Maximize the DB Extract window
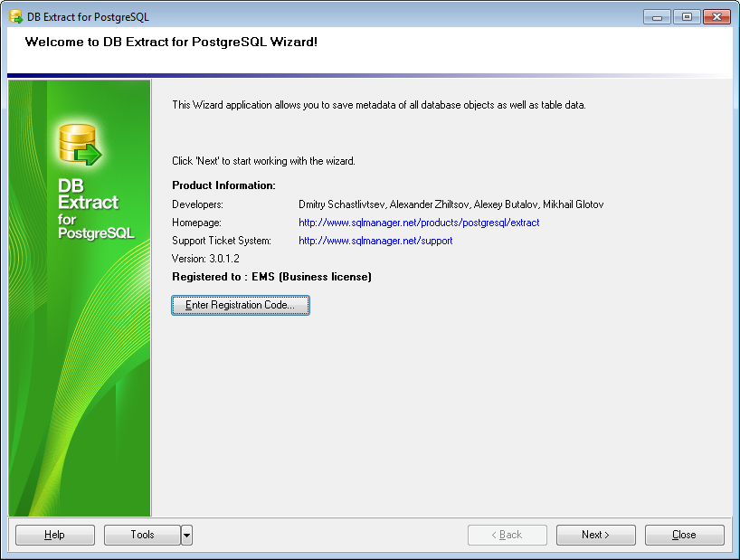Image resolution: width=740 pixels, height=560 pixels. (x=687, y=17)
